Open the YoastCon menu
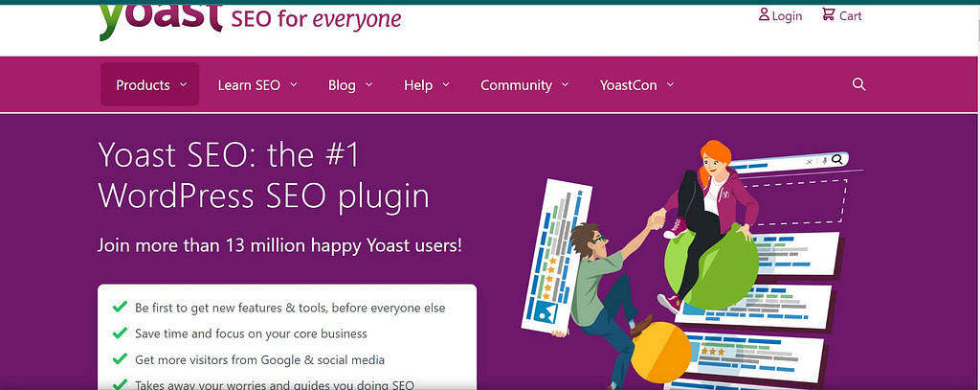Viewport: 980px width, 390px height. [636, 84]
